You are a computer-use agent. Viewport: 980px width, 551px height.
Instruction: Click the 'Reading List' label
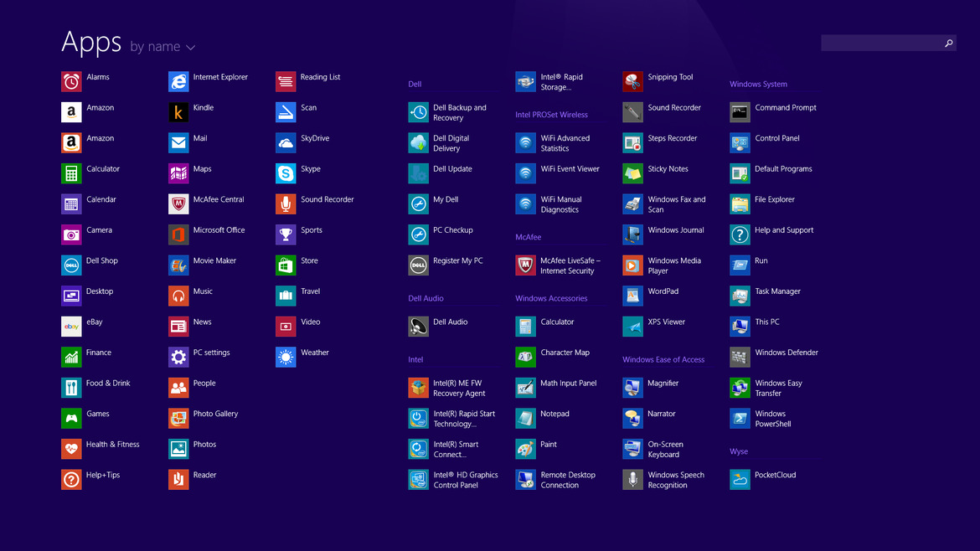[x=320, y=77]
